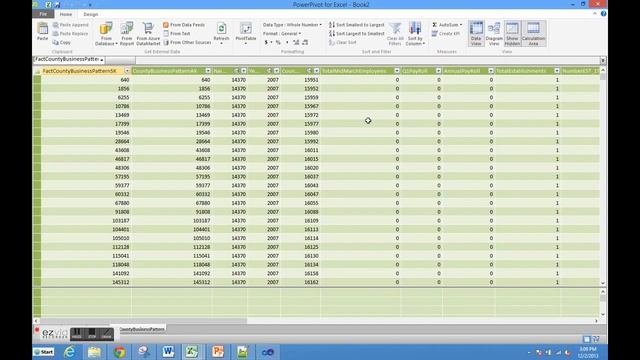
Task: Decrease decimal places icon
Action: pos(305,42)
